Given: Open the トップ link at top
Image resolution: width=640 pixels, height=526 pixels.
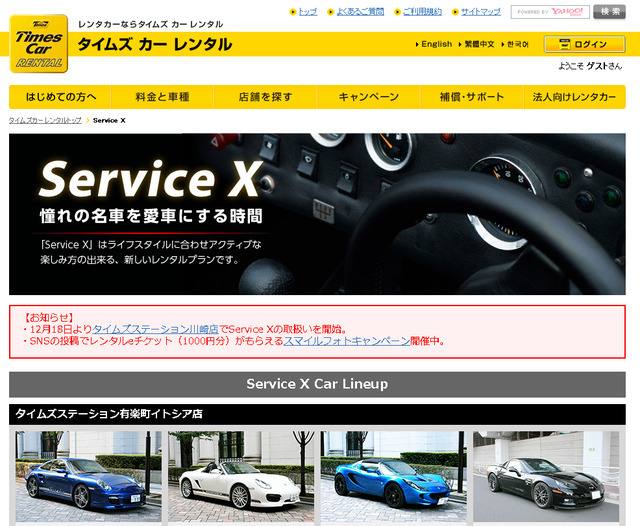Looking at the screenshot, I should coord(308,12).
